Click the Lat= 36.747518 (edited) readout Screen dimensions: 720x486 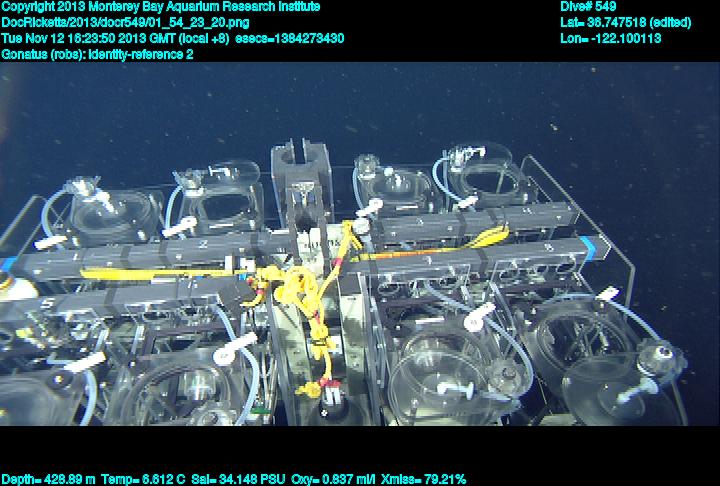click(x=625, y=23)
